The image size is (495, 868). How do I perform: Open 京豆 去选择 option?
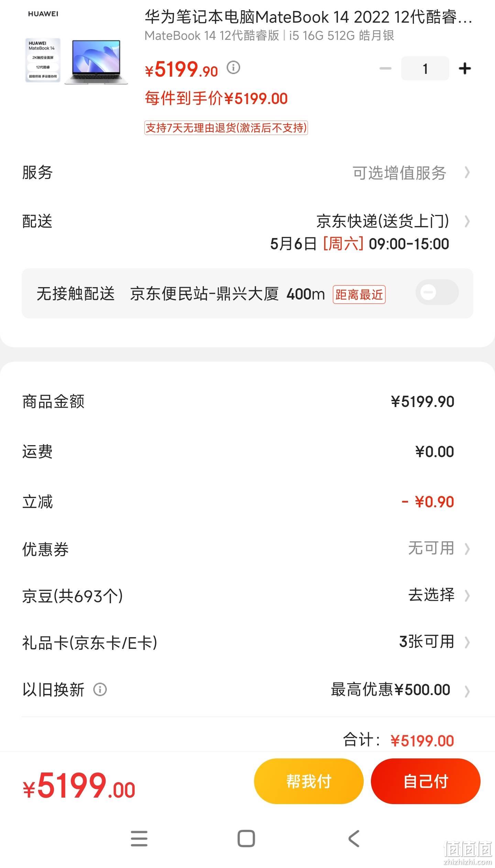(x=439, y=595)
